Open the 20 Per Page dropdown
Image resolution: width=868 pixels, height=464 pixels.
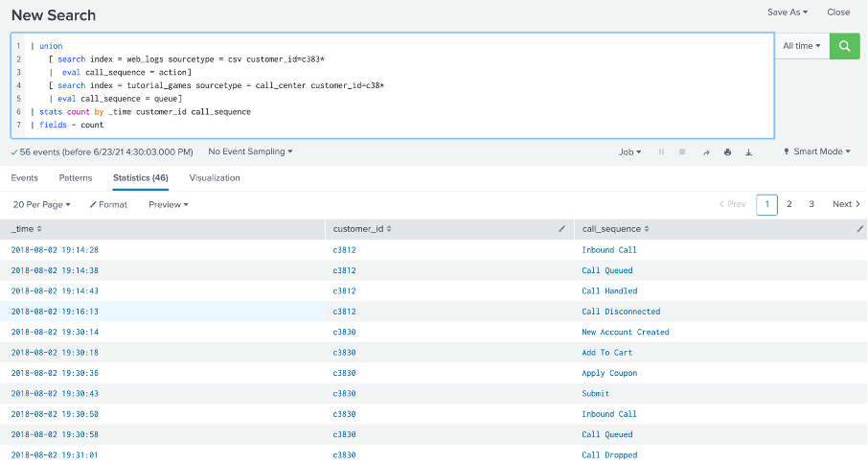(41, 204)
